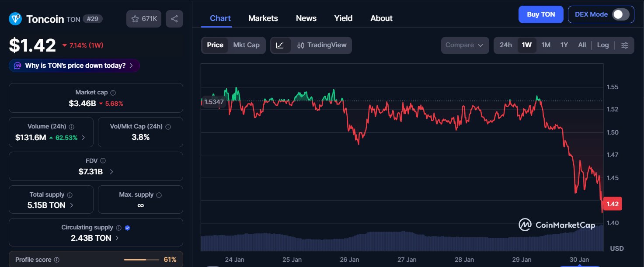
Task: Select the line chart icon
Action: click(280, 45)
